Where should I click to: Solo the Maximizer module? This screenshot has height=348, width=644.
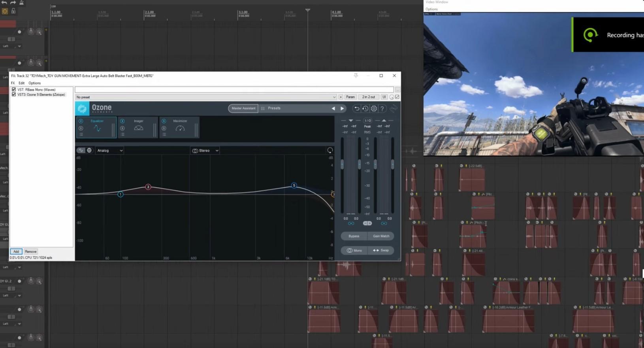164,128
